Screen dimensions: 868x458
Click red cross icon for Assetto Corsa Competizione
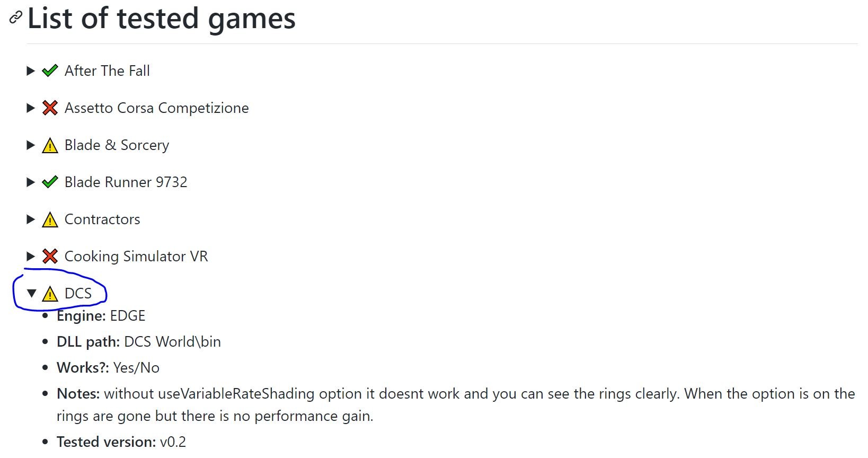pos(50,108)
